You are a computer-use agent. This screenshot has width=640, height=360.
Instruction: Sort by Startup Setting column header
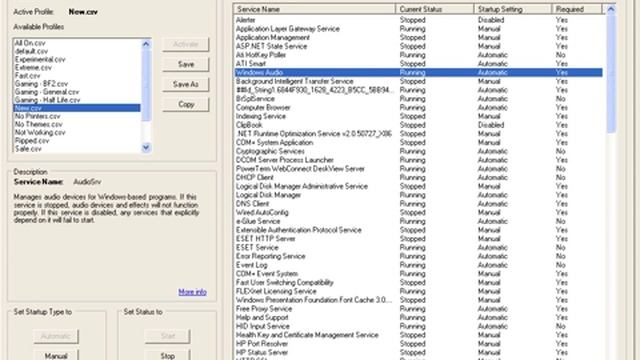(513, 9)
